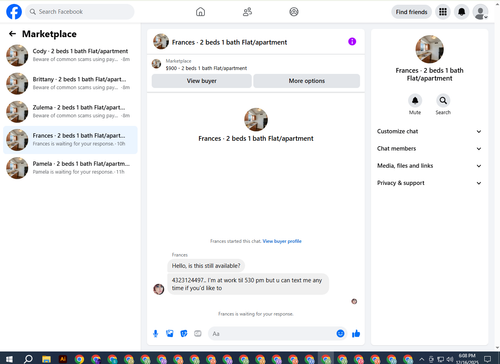
Task: Open Adobe Illustrator from taskbar
Action: tap(63, 359)
